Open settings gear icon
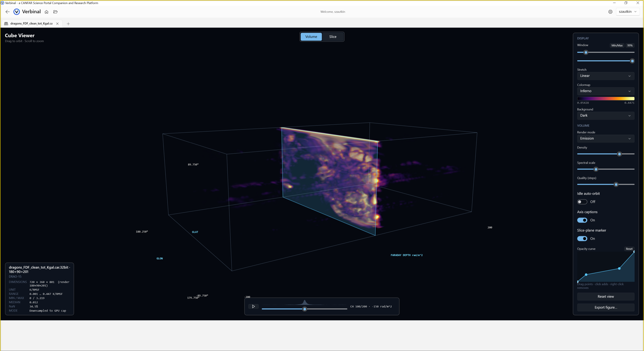Screen dimensions: 644x351 [610, 12]
